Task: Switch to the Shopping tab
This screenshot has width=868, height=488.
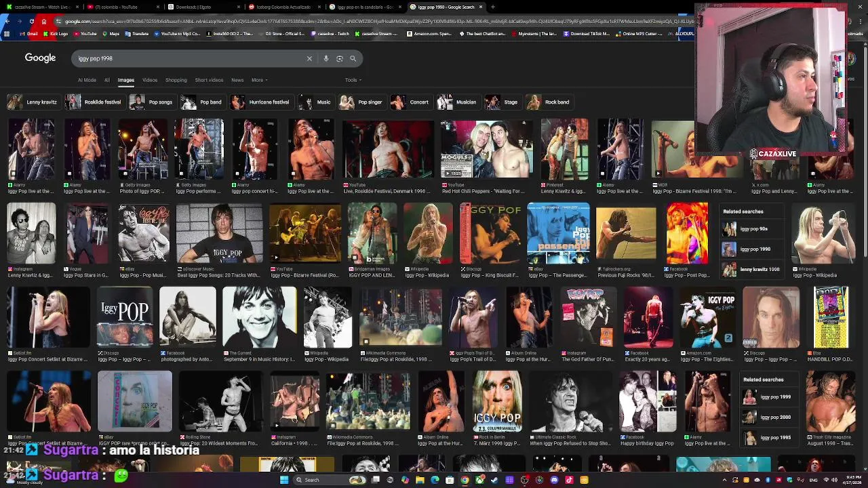Action: coord(176,80)
